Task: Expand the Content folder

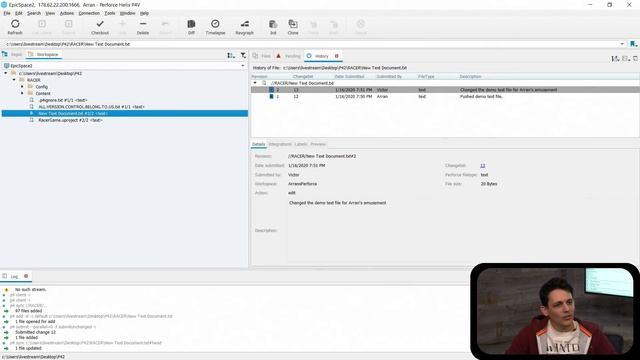Action: tap(22, 93)
